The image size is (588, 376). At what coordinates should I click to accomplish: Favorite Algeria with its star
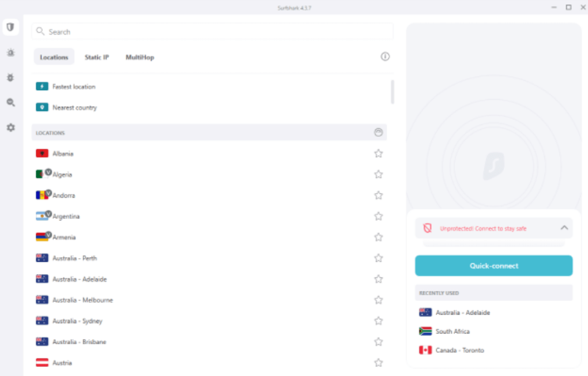pyautogui.click(x=378, y=175)
